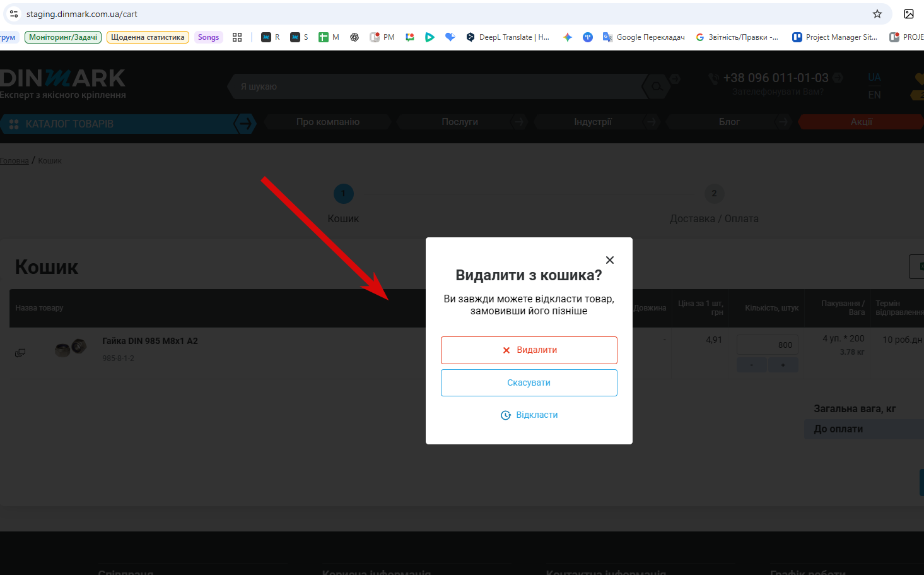This screenshot has width=924, height=575.
Task: Expand Індустрії submenu arrow
Action: (651, 122)
